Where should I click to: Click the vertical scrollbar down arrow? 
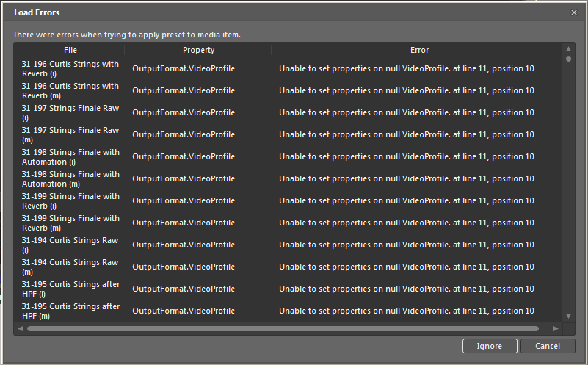coord(569,316)
